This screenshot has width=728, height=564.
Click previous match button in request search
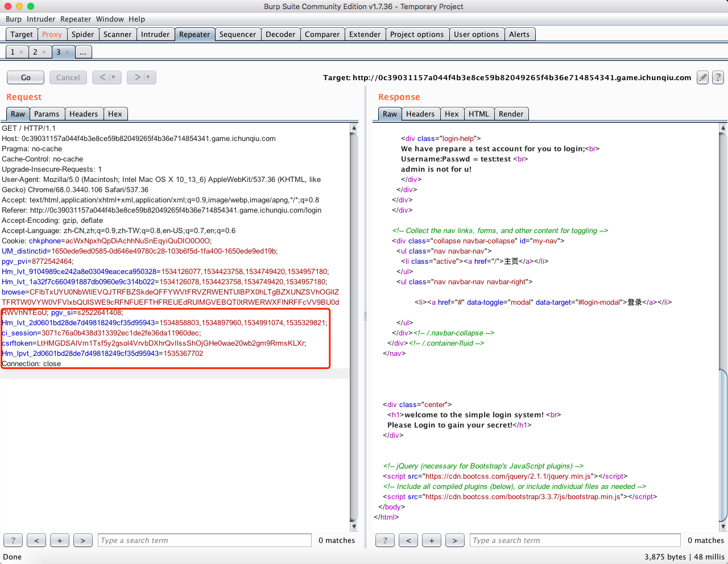pos(36,540)
